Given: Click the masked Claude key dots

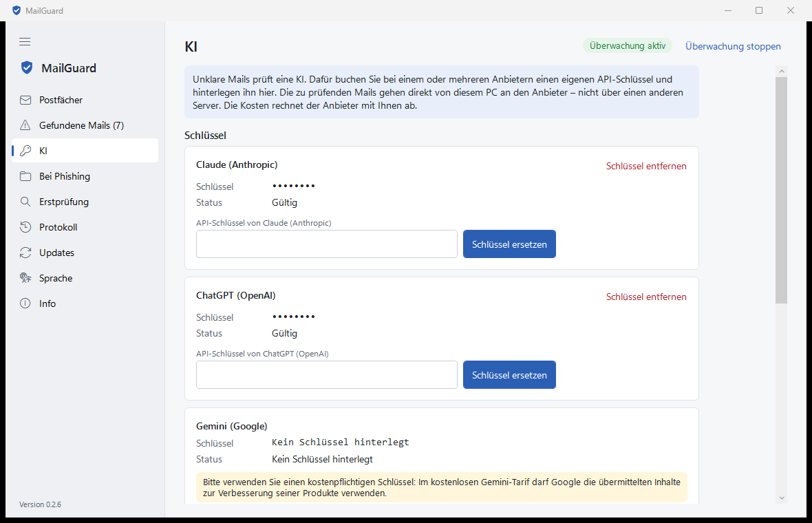Looking at the screenshot, I should point(294,185).
